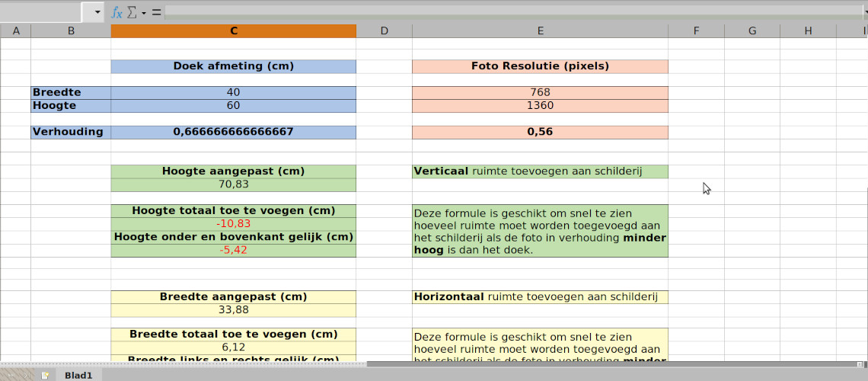The height and width of the screenshot is (381, 868).
Task: Select column C header
Action: tap(233, 30)
